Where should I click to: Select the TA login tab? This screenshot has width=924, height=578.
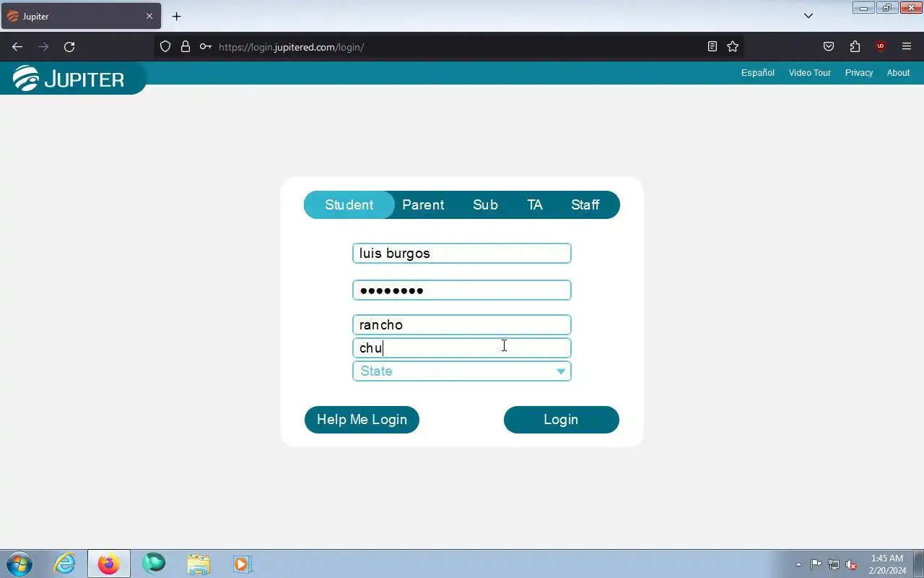[x=535, y=205]
